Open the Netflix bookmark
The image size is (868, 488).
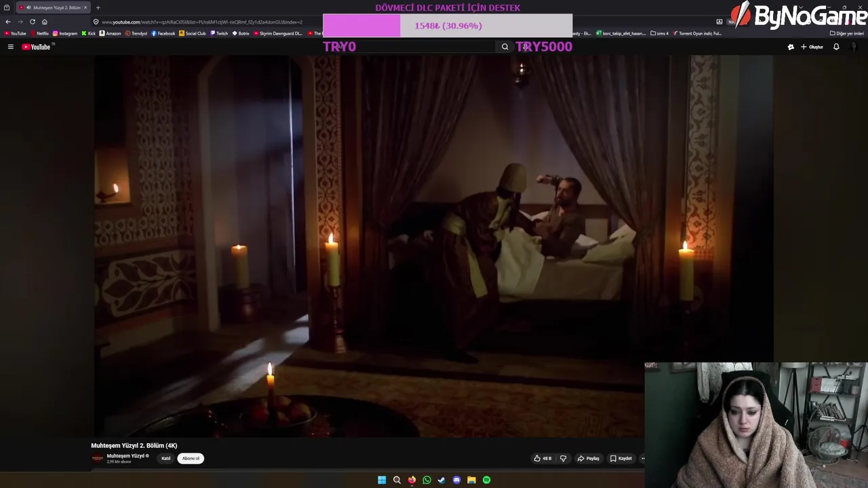[39, 33]
